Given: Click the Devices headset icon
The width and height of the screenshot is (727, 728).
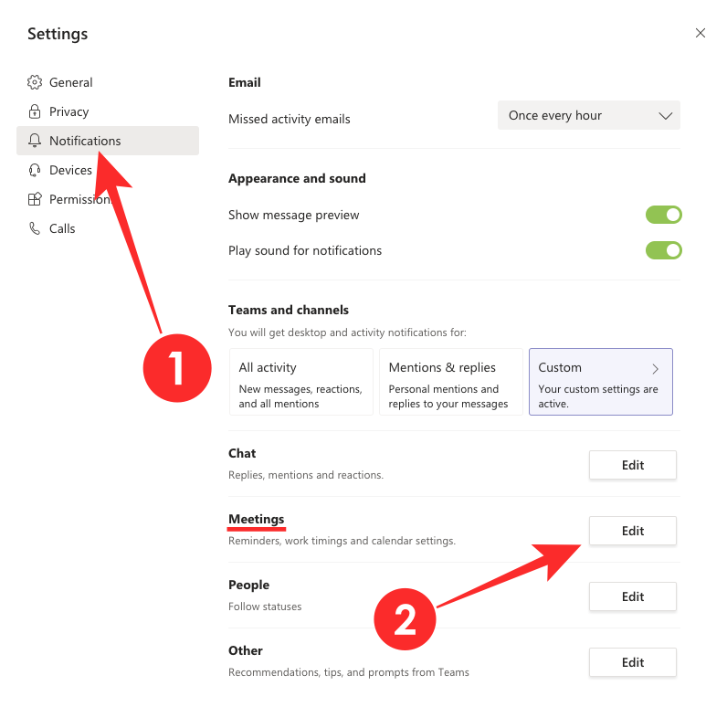Looking at the screenshot, I should coord(35,170).
